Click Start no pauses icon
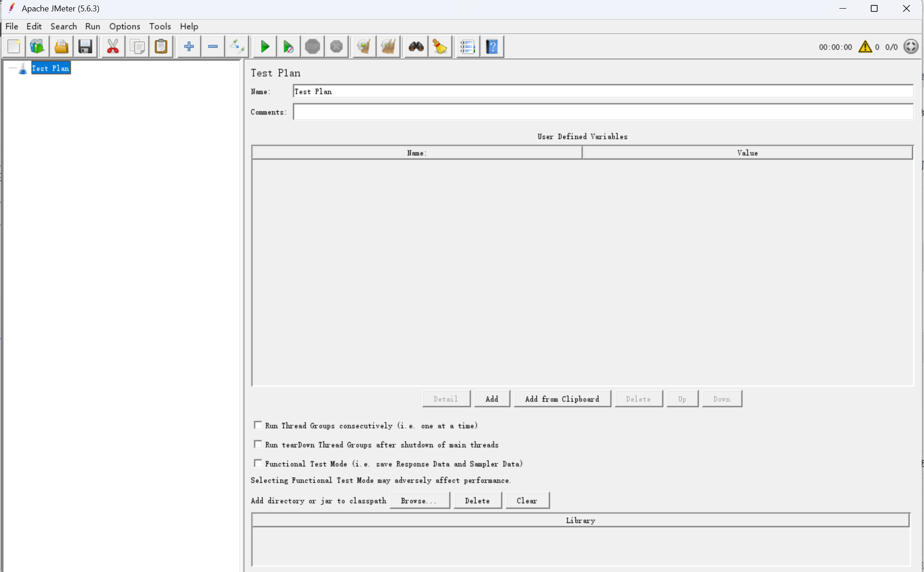The height and width of the screenshot is (572, 924). tap(288, 46)
